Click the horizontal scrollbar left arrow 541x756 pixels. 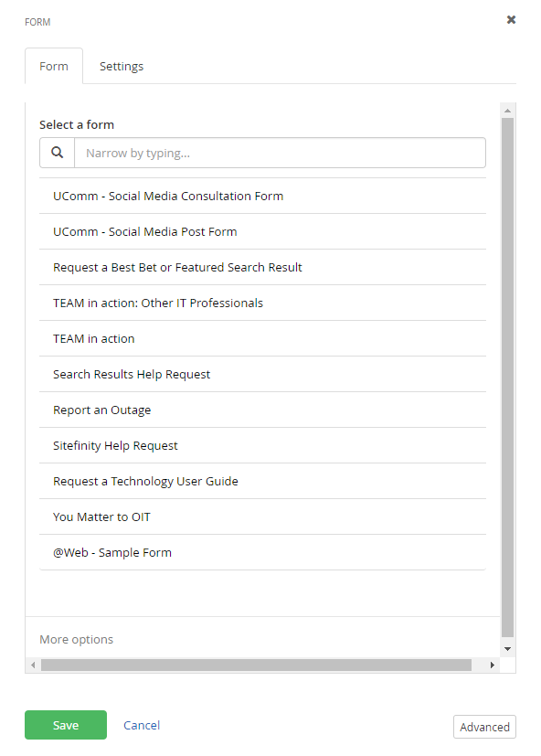(x=33, y=665)
